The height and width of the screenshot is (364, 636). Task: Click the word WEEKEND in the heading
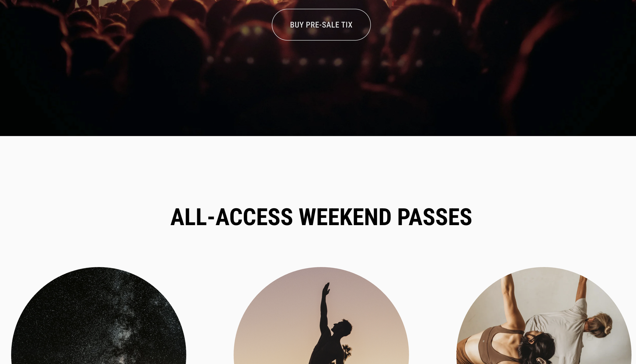pos(345,217)
